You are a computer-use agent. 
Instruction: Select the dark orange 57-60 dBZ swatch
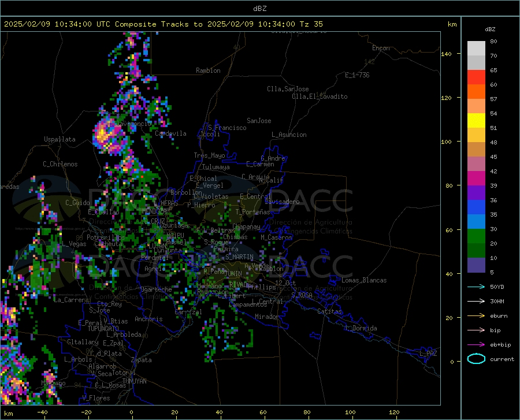(476, 92)
